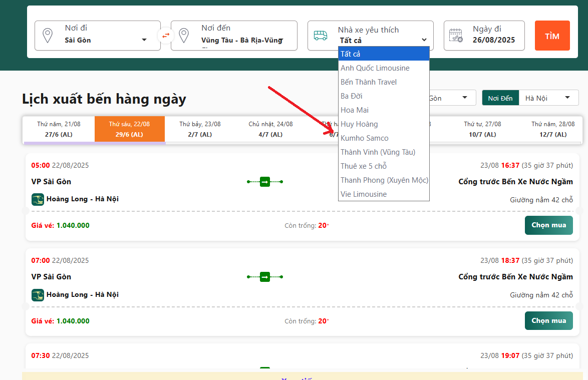Click the orange TÌM search button
Screen dimensions: 588x380
[552, 36]
